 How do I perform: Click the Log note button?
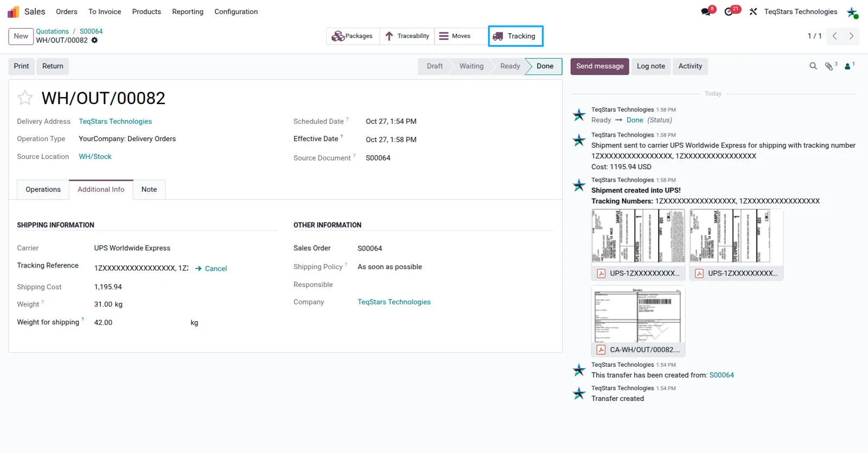tap(650, 66)
